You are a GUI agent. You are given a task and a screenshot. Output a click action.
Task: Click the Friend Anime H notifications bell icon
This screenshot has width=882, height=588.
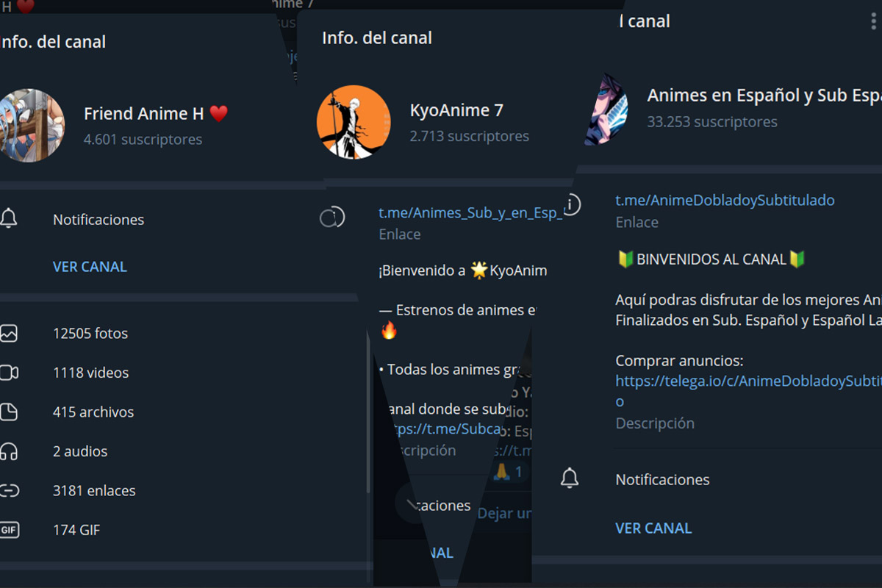(x=9, y=219)
